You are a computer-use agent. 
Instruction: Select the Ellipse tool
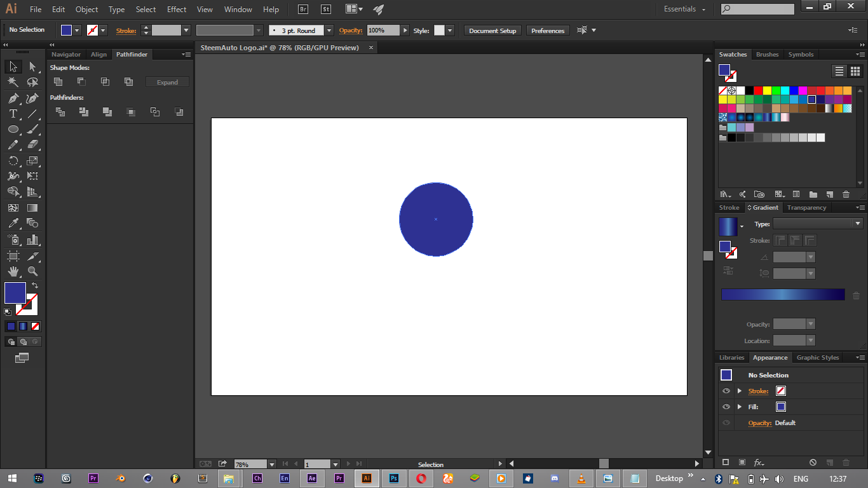point(13,130)
